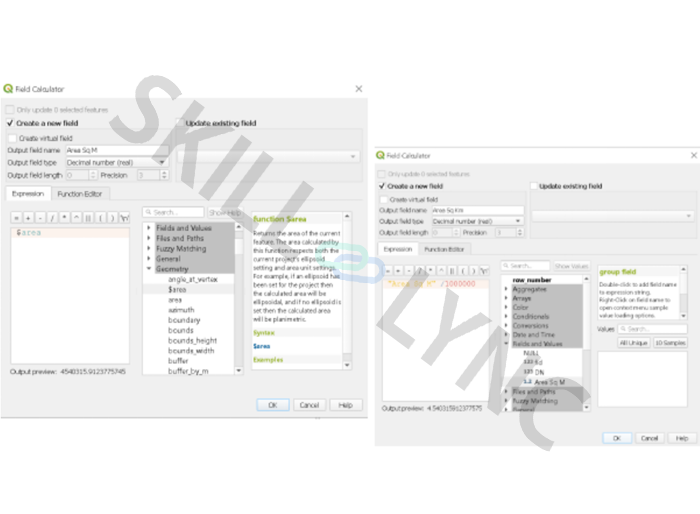Screen dimensions: 700x514
Task: Enable Create virtual field in Area Sq Km dialog
Action: click(383, 199)
